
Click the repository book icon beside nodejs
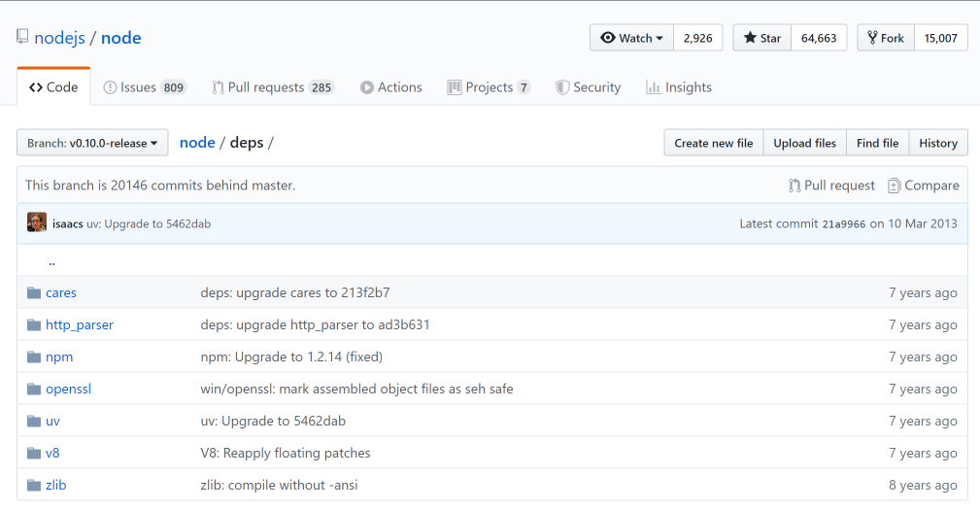[22, 37]
